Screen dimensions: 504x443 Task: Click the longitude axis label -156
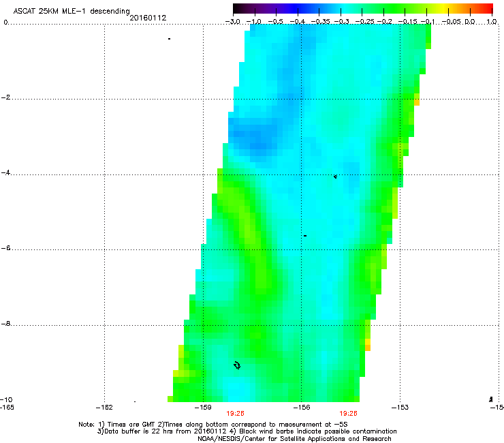click(302, 408)
